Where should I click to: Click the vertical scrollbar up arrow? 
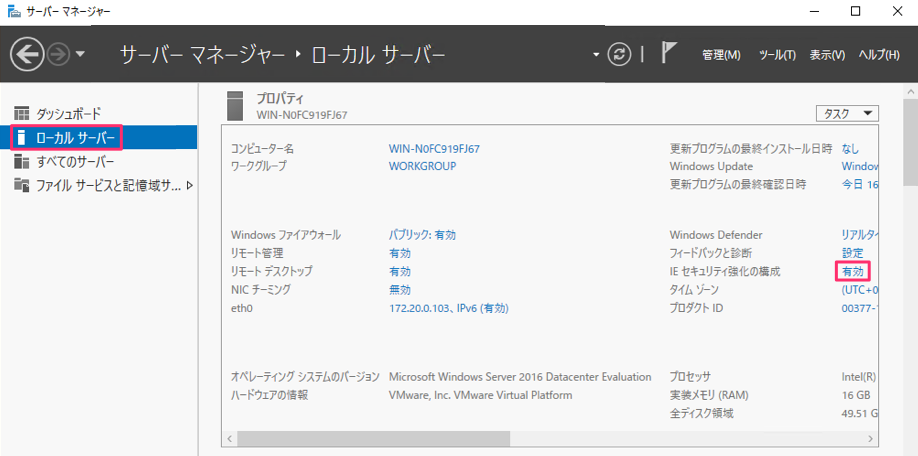pyautogui.click(x=912, y=92)
